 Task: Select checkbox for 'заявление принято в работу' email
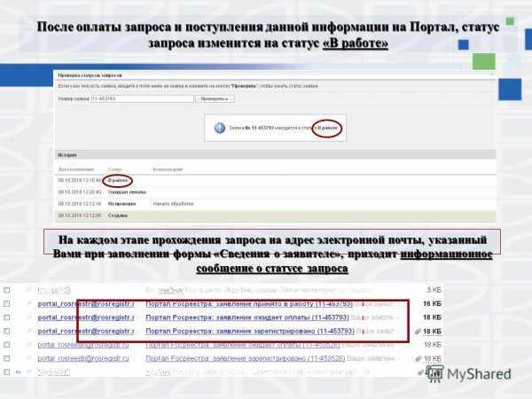(x=7, y=303)
